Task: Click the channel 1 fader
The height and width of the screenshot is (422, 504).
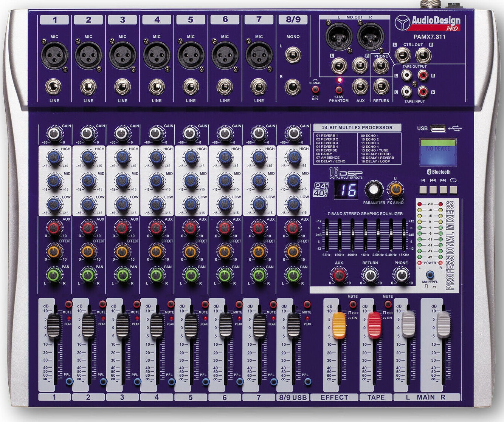Action: (54, 325)
